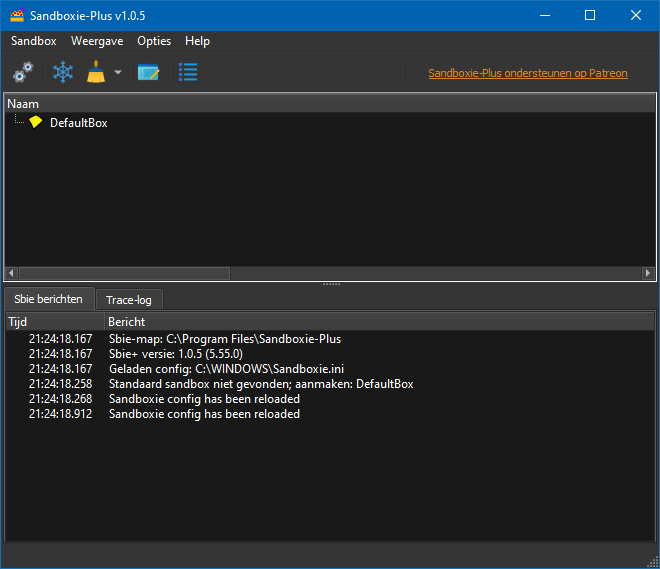Click the snowflake toolbar icon
The width and height of the screenshot is (660, 569).
coord(63,72)
